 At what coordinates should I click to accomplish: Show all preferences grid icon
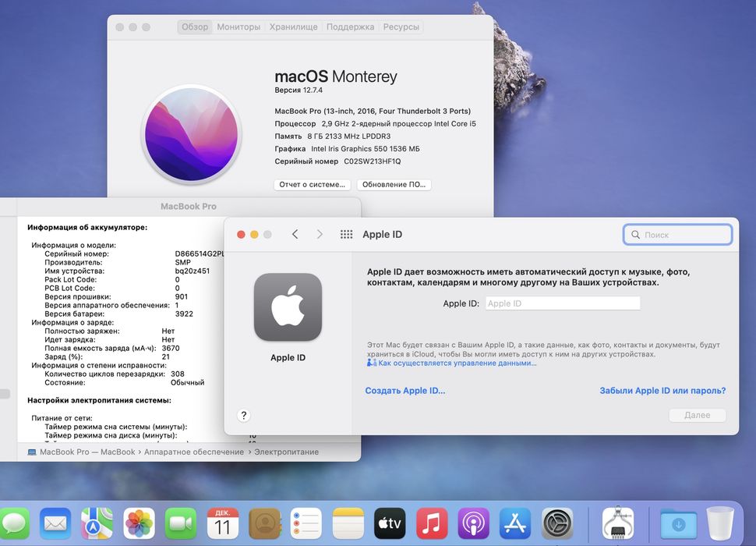pyautogui.click(x=346, y=235)
